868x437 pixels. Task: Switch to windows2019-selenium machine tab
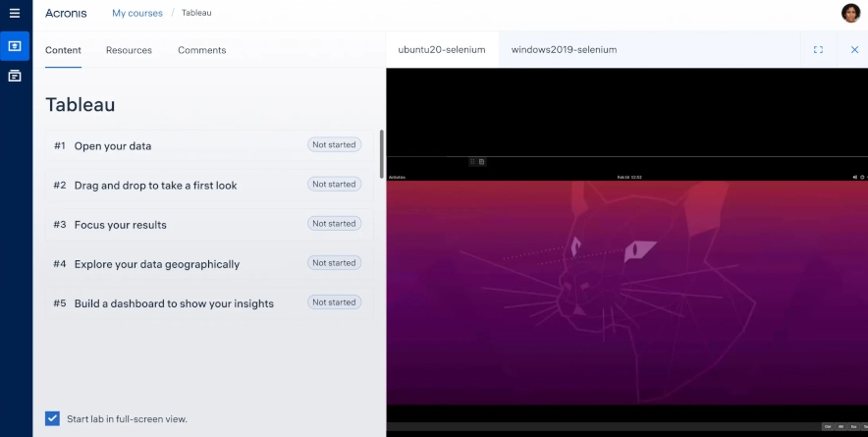[x=564, y=50]
